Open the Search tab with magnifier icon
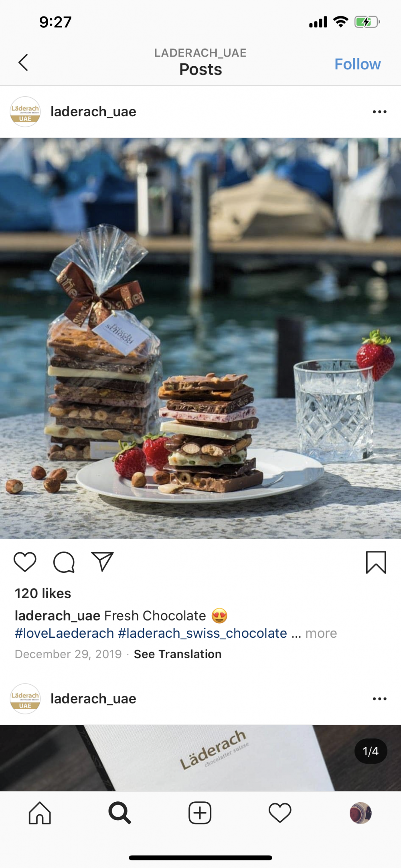This screenshot has width=401, height=868. 119,813
